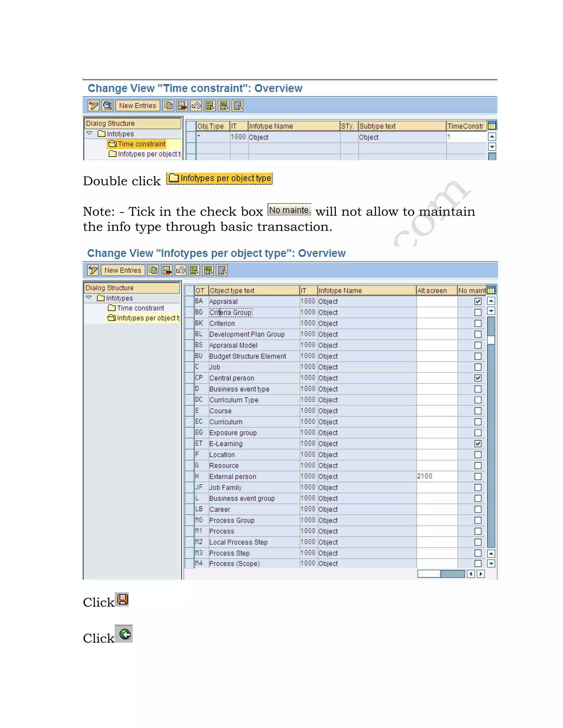Untick No maint checkbox for CP Central person
Image resolution: width=563 pixels, height=728 pixels.
(x=478, y=378)
